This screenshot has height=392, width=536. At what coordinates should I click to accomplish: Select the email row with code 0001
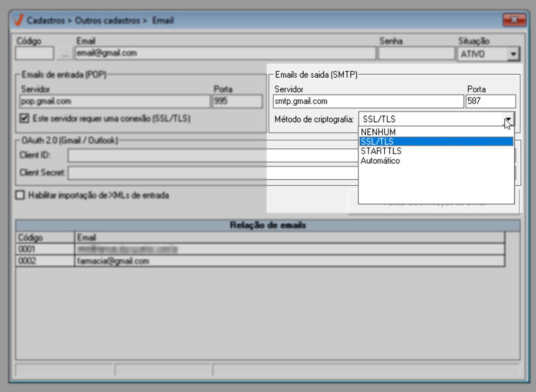click(260, 249)
